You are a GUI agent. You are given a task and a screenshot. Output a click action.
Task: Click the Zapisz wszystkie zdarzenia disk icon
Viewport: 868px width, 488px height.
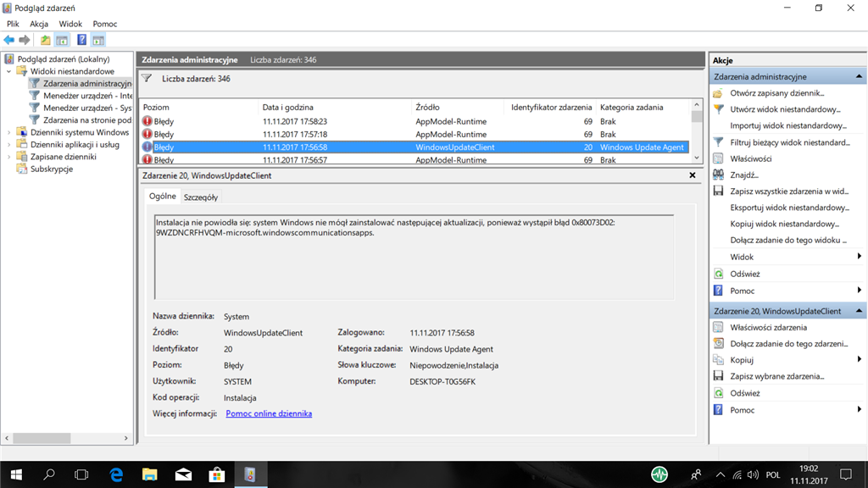click(x=719, y=191)
